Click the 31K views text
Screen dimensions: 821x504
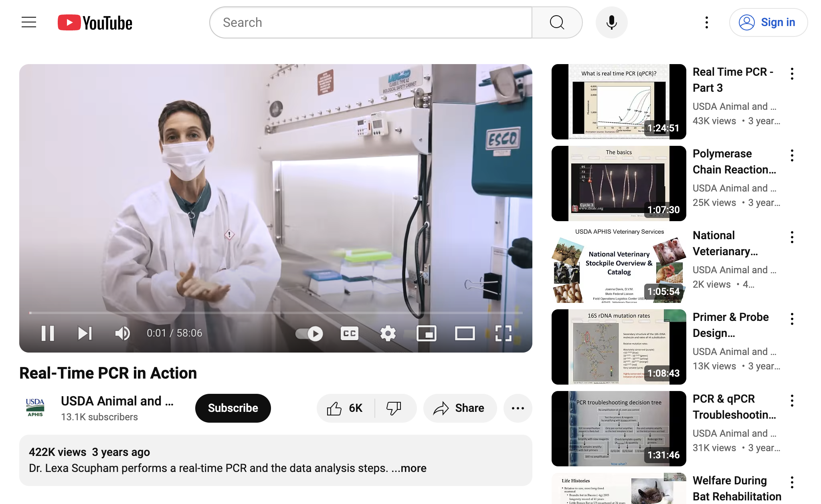click(714, 448)
